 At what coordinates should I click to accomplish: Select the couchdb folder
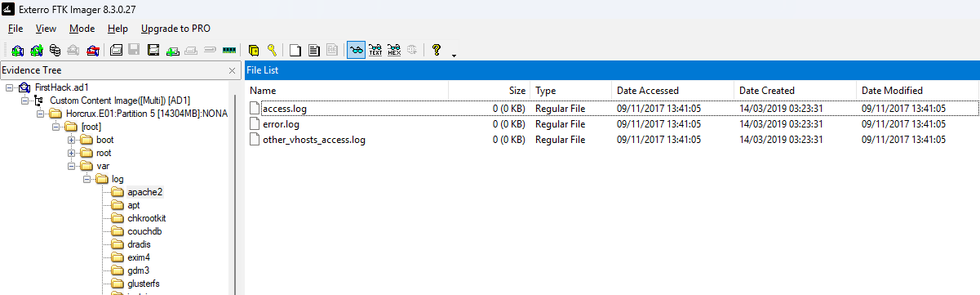pos(144,231)
